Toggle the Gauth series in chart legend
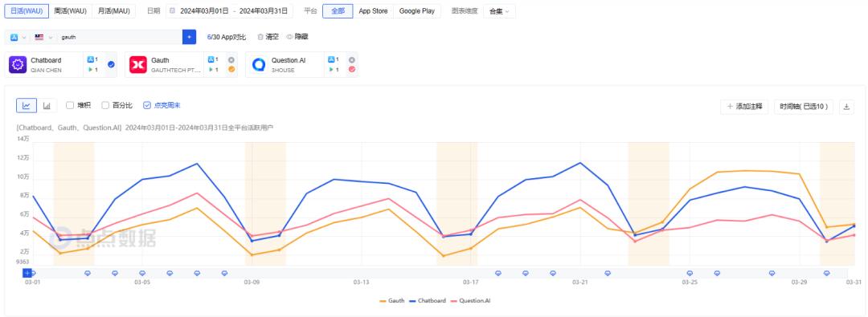Viewport: 868px width, 317px height. coord(392,301)
